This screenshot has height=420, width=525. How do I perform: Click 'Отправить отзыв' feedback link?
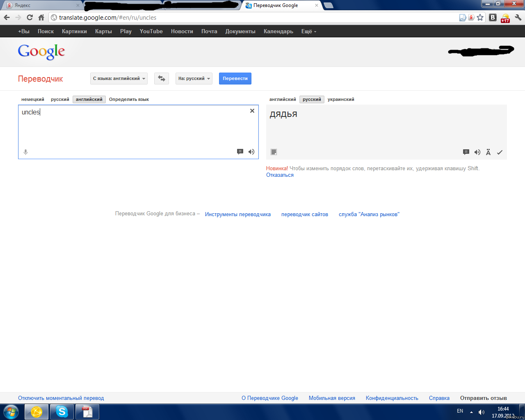point(484,398)
